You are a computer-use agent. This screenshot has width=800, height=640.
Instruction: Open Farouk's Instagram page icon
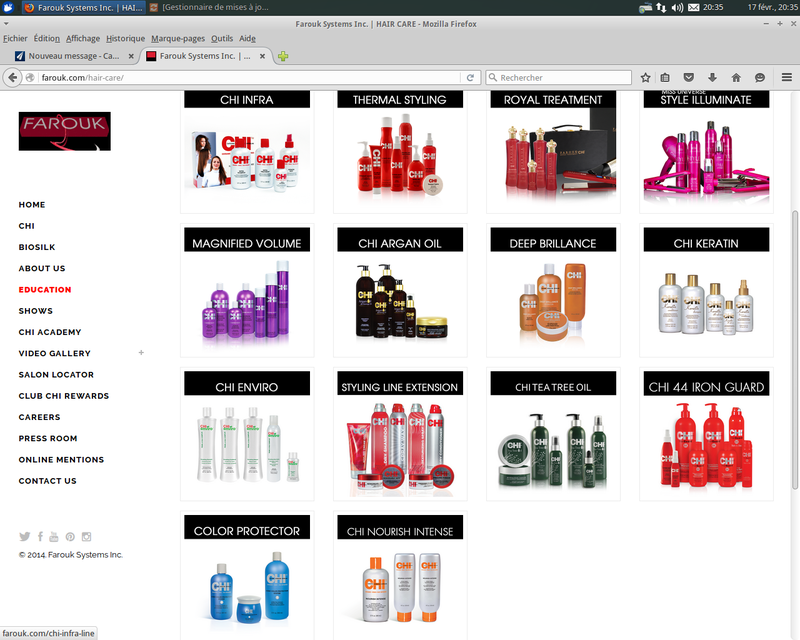(87, 536)
